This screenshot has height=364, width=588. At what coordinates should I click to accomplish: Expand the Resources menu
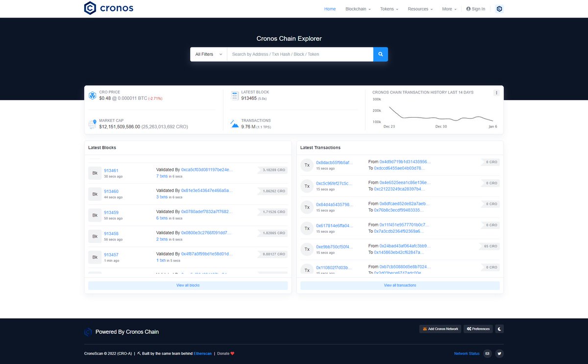click(x=420, y=9)
